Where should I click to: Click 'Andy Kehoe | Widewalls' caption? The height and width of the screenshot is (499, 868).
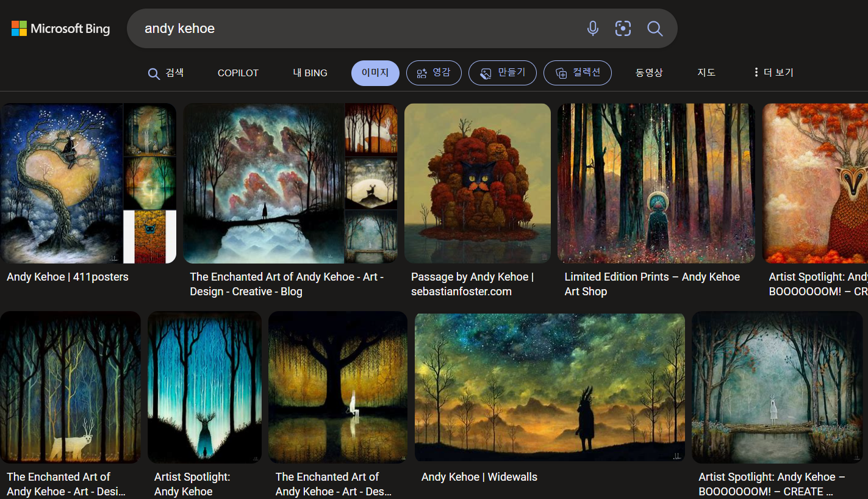[479, 477]
